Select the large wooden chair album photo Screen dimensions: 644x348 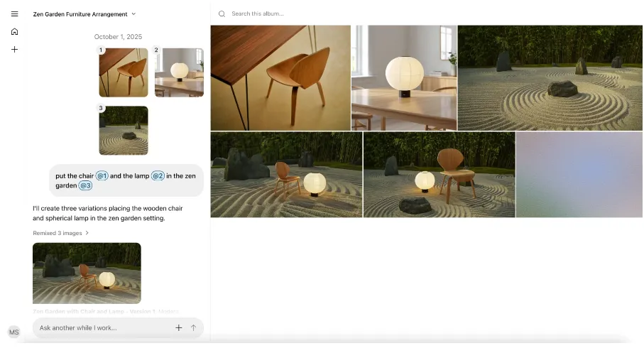(x=280, y=78)
